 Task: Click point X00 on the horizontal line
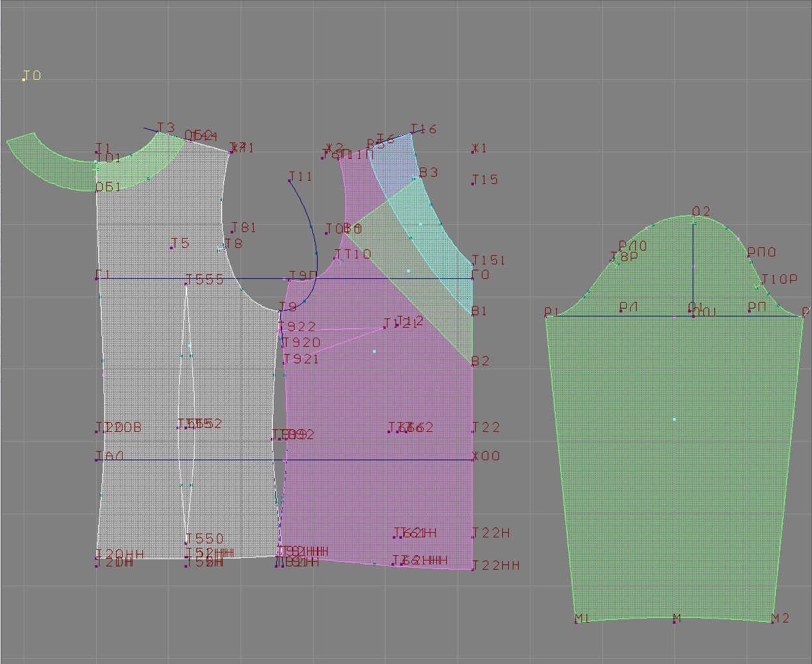click(473, 460)
